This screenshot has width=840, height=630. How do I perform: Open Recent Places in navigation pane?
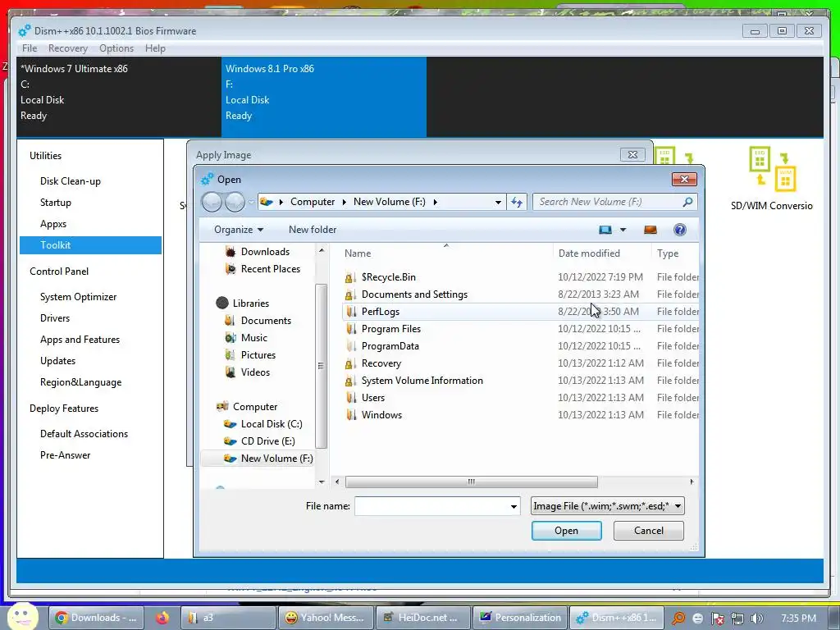point(270,268)
